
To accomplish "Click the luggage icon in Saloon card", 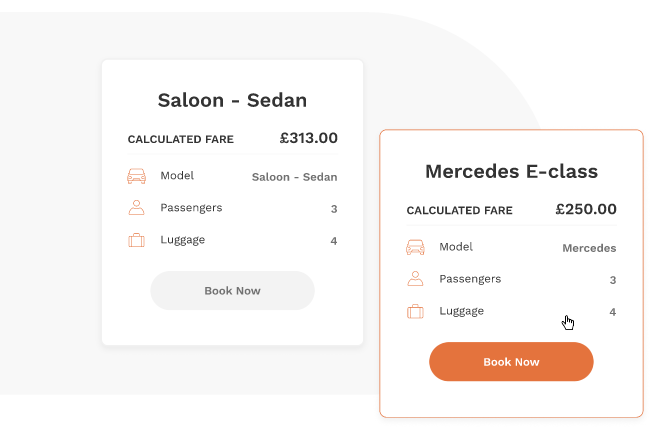I will (x=137, y=240).
